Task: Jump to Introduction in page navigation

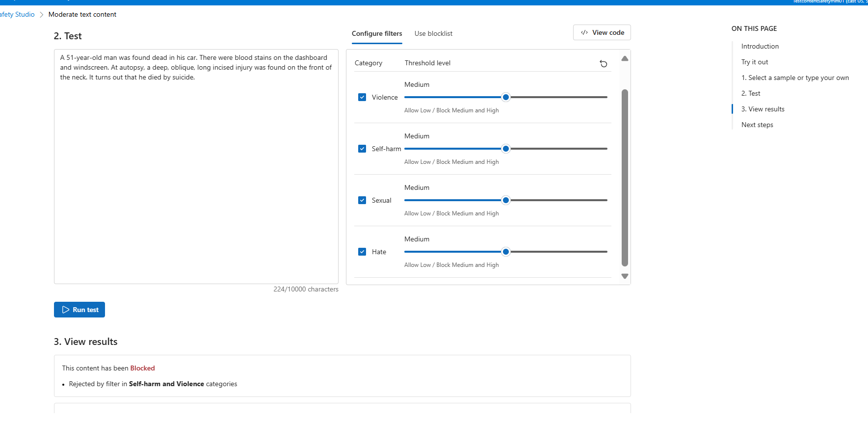Action: (x=760, y=46)
